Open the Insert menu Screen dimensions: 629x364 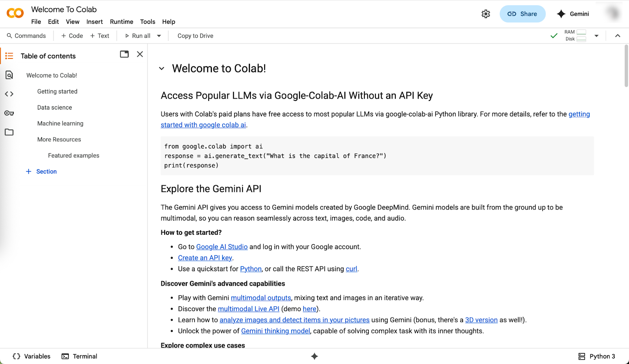95,22
